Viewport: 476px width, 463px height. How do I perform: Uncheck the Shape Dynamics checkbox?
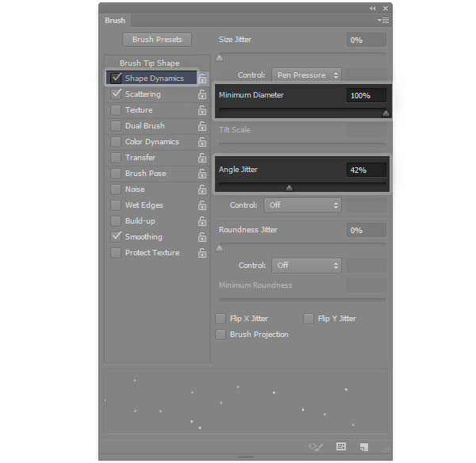click(x=116, y=78)
